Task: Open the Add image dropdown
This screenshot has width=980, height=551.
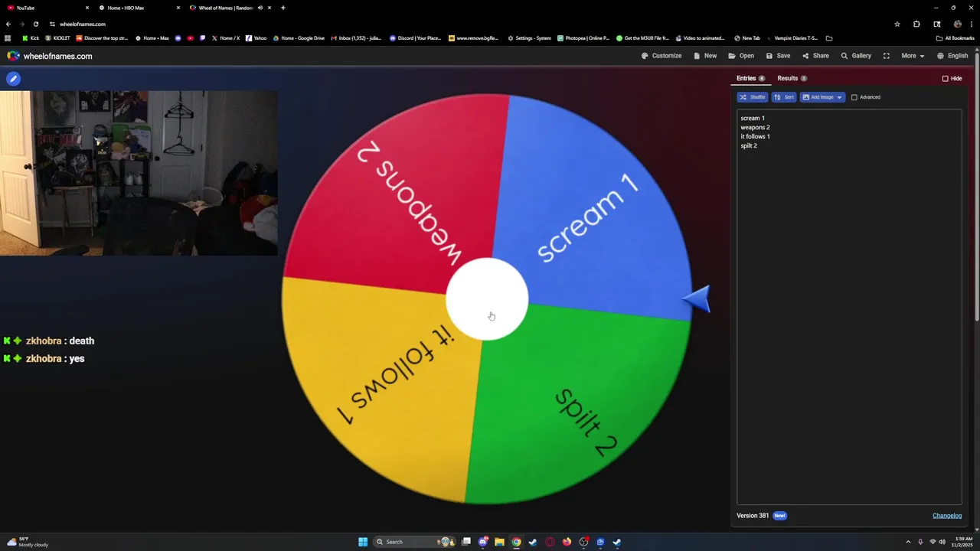Action: click(822, 97)
